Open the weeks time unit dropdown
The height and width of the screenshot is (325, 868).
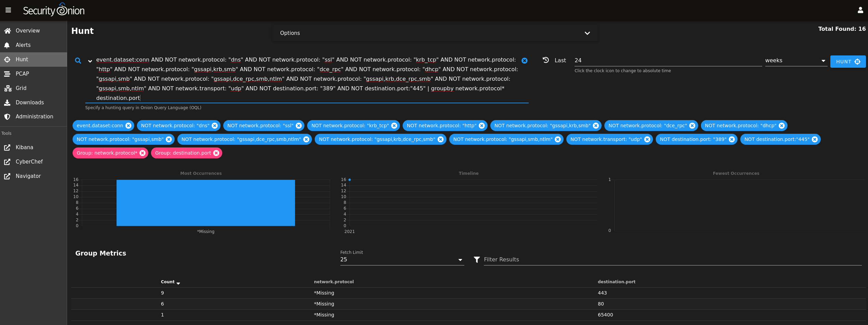pyautogui.click(x=796, y=61)
